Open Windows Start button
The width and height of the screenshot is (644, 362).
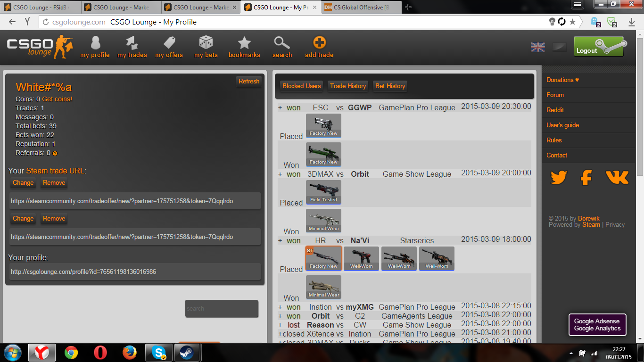(12, 353)
